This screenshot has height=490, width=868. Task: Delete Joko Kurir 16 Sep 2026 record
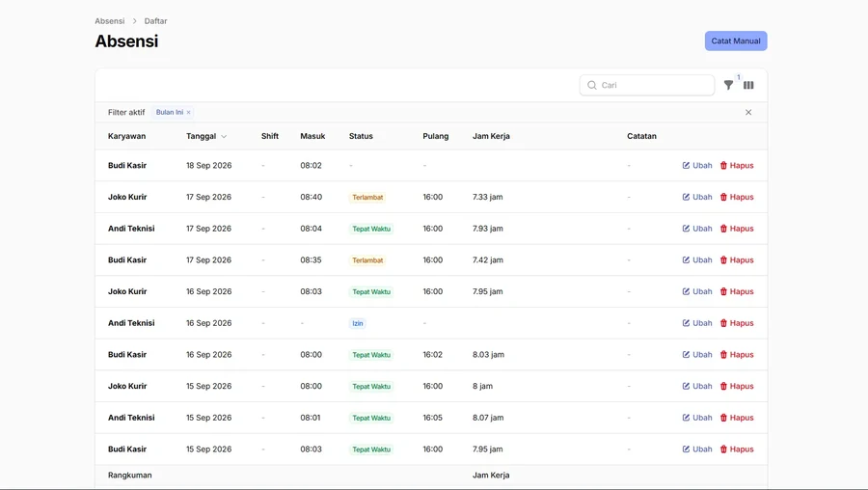[x=737, y=292]
